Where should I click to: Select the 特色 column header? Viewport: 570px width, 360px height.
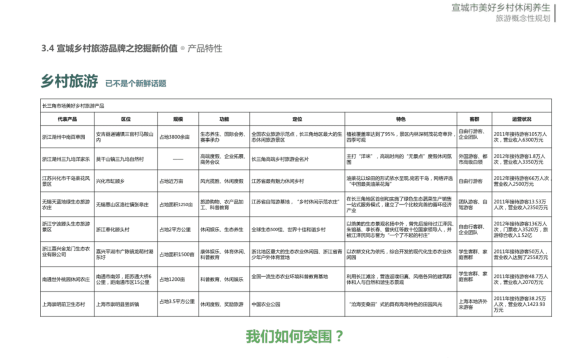point(401,119)
